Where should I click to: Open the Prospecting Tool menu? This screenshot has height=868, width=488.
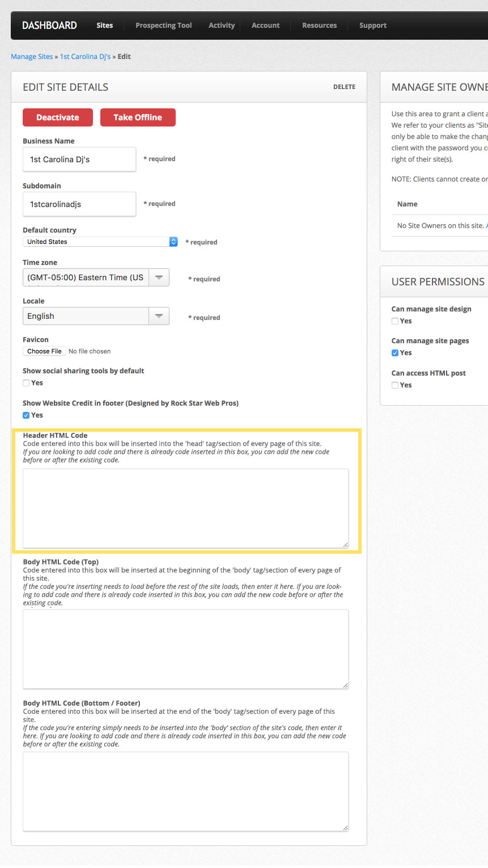pos(164,26)
